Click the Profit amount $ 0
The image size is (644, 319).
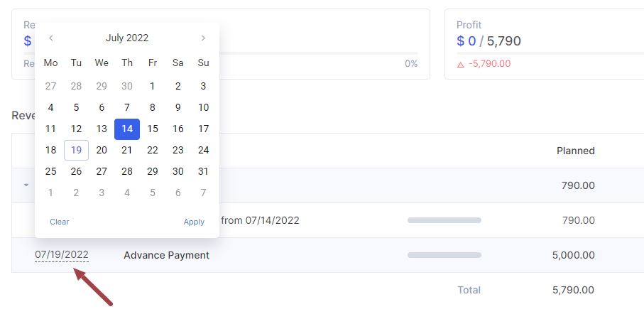466,41
